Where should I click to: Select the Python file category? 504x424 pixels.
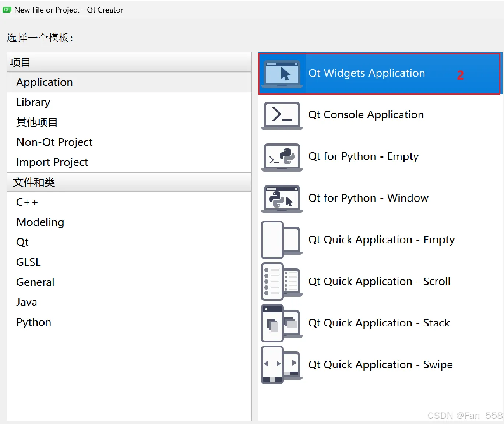[129, 322]
